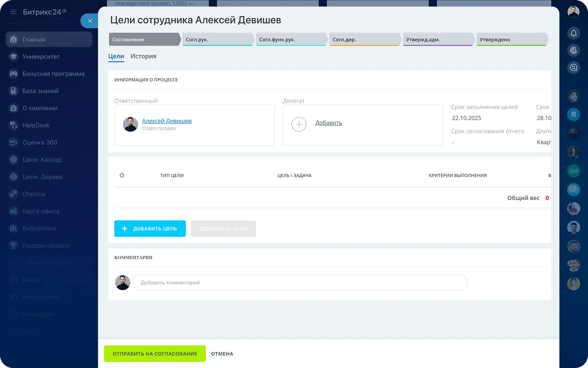This screenshot has width=588, height=368.
Task: Click the Добавить delegate link
Action: coord(329,123)
